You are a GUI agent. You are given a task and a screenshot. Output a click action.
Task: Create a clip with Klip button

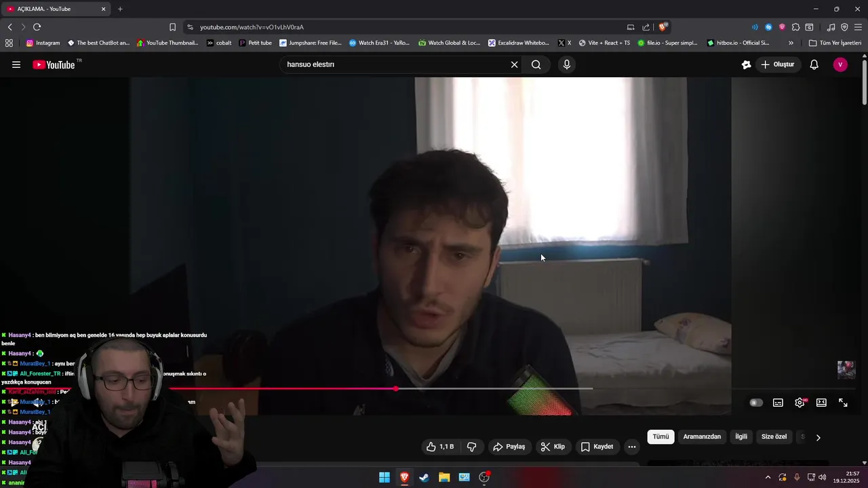tap(553, 447)
